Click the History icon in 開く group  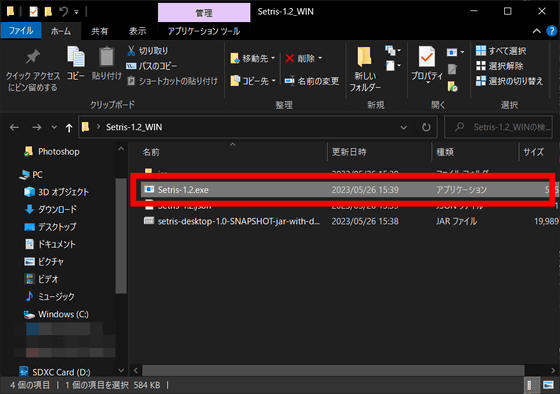tap(452, 86)
